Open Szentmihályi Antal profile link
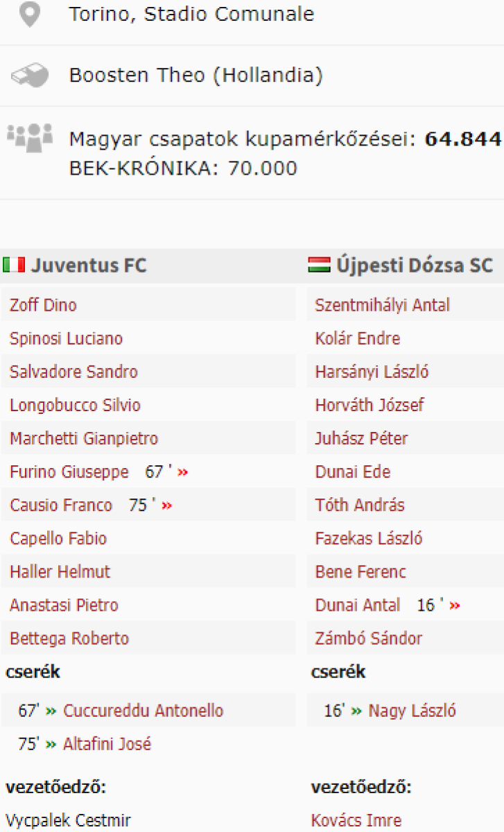 [x=382, y=305]
